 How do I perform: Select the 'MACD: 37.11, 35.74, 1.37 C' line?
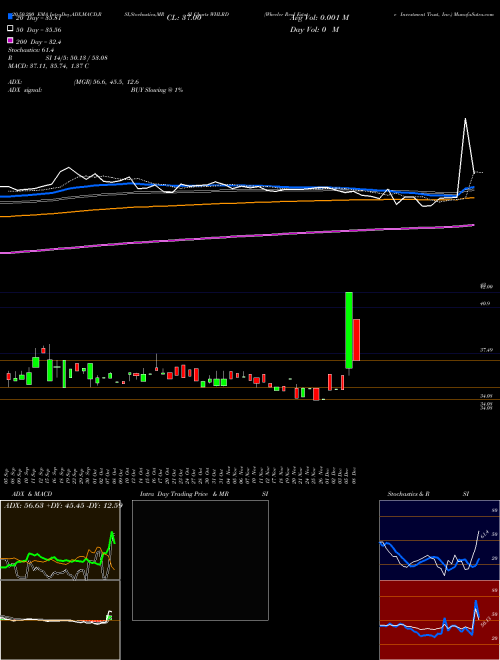48,66
